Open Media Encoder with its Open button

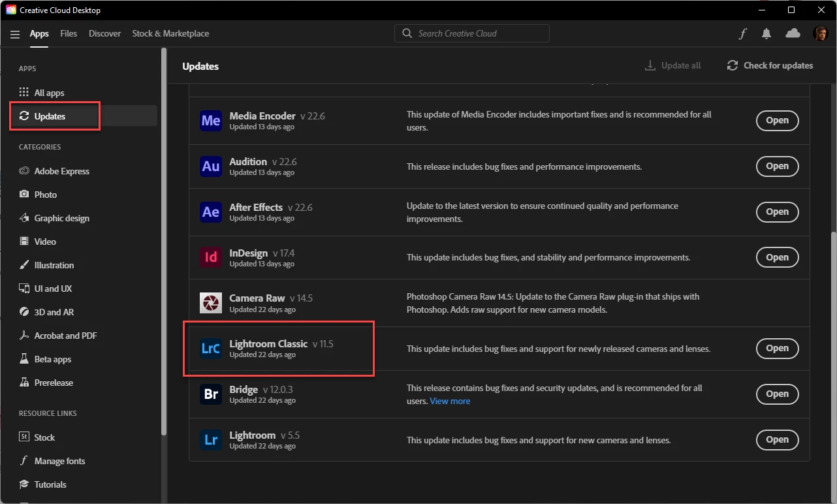[777, 121]
